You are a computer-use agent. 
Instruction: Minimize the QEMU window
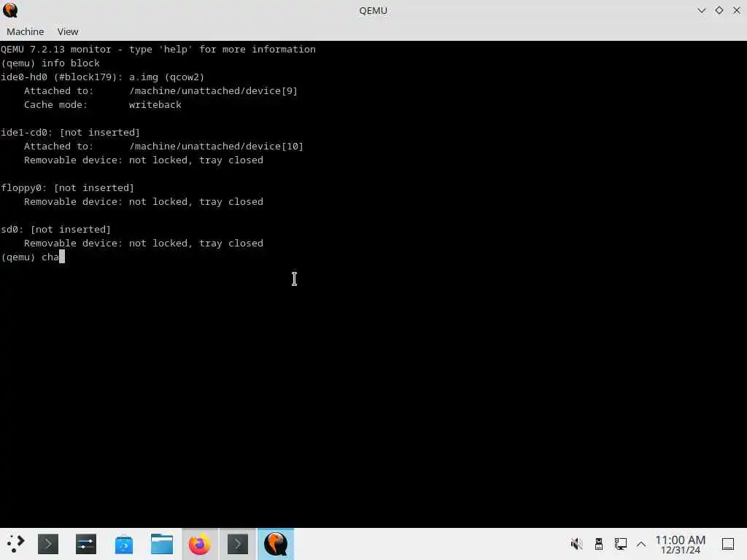click(701, 10)
